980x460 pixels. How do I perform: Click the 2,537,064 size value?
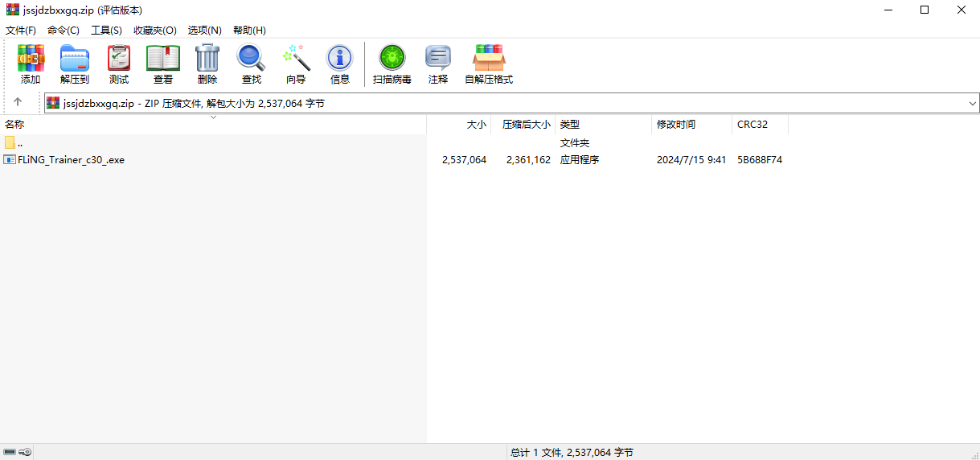(x=464, y=160)
